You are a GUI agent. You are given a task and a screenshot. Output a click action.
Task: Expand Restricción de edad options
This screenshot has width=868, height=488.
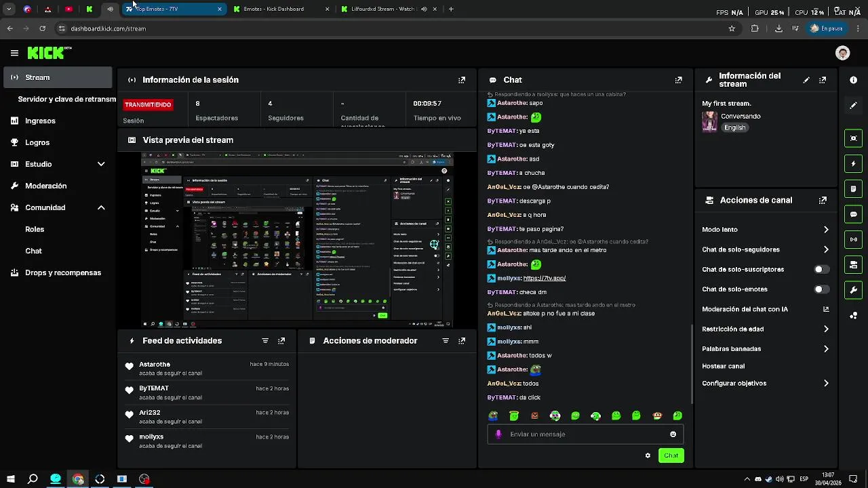pos(826,329)
